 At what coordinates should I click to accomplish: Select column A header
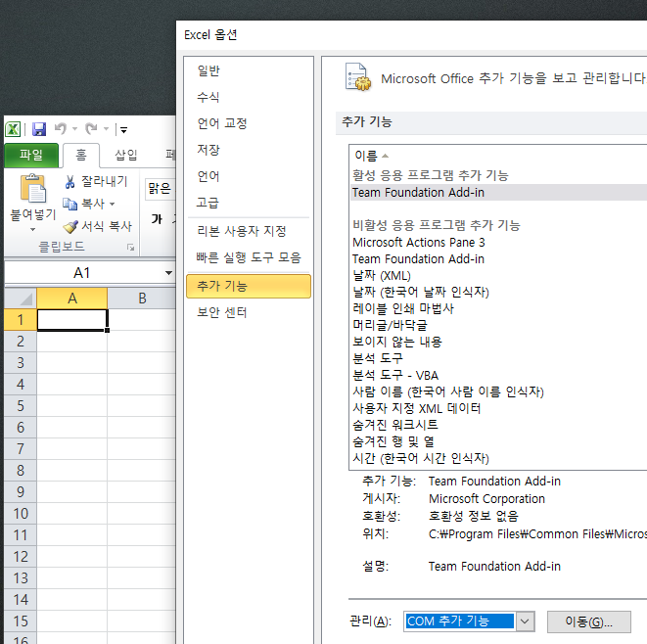[x=72, y=299]
